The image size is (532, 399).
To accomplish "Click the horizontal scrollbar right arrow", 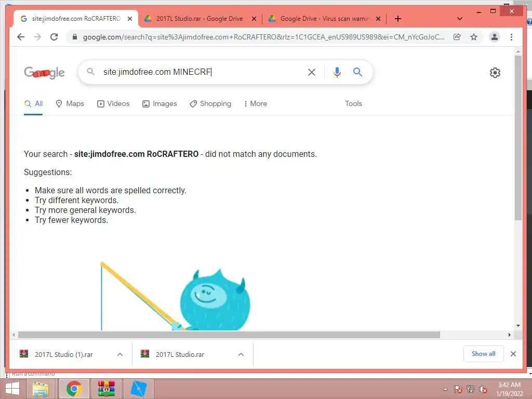I will (509, 335).
